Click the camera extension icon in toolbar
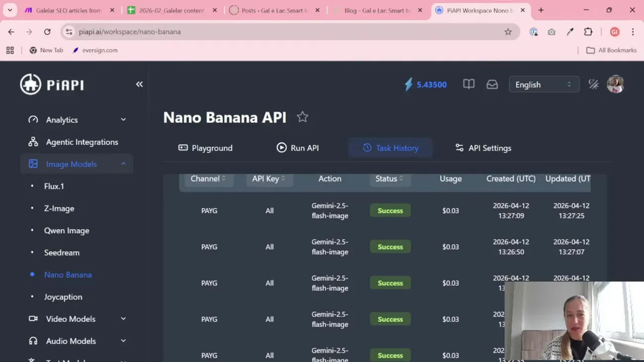Viewport: 644px width, 362px height. pyautogui.click(x=552, y=32)
